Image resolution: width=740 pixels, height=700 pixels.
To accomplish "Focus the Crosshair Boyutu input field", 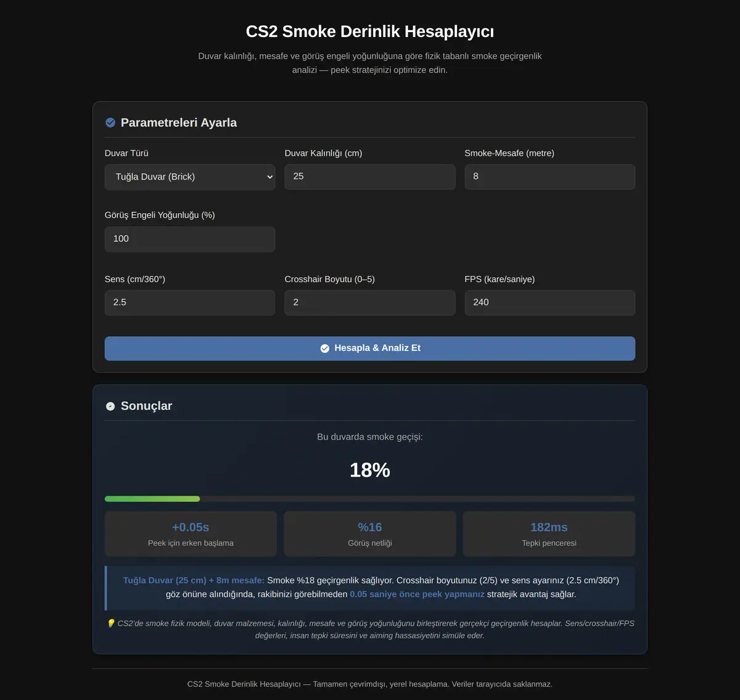I will pyautogui.click(x=370, y=303).
